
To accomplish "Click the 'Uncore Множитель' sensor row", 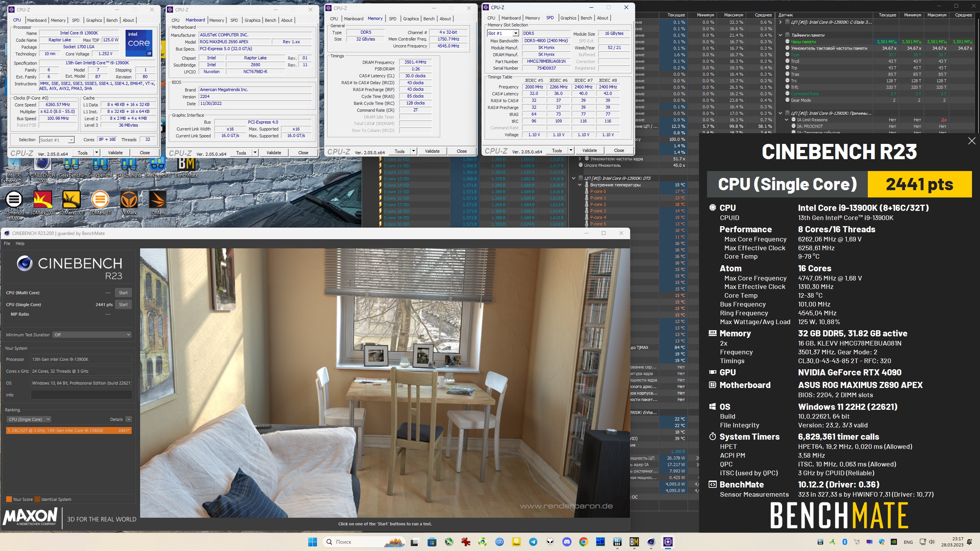I will coord(632,165).
